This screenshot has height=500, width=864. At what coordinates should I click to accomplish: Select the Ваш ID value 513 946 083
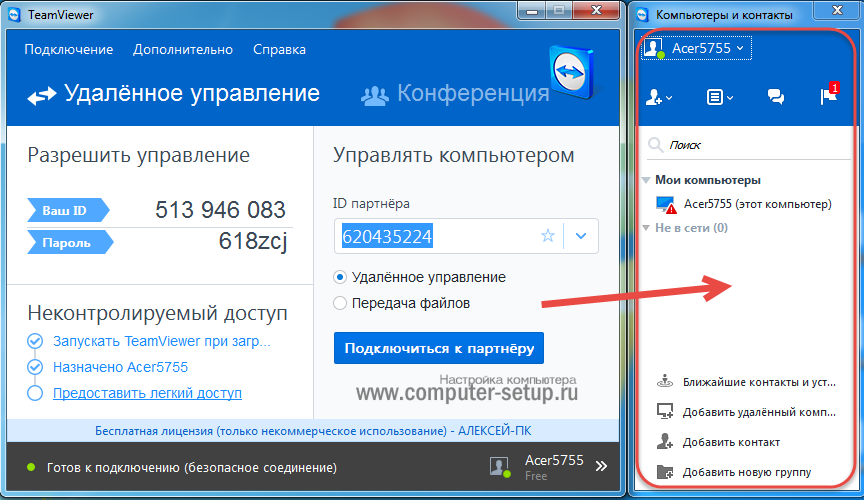click(220, 210)
